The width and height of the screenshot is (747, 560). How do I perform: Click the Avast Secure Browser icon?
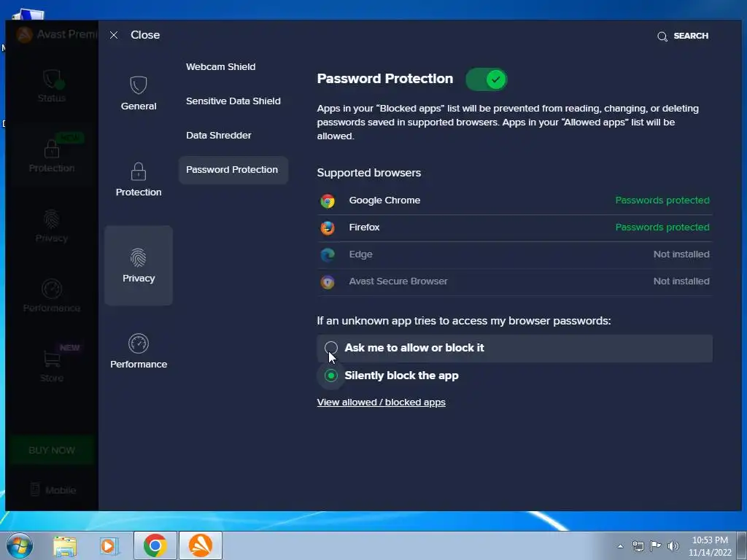(328, 282)
